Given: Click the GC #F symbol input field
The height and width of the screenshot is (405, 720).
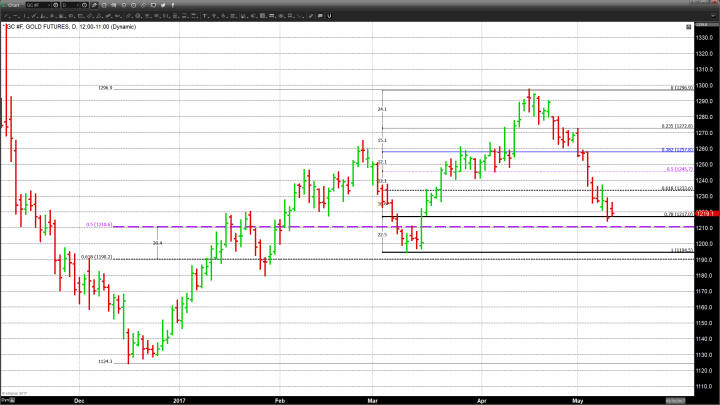Looking at the screenshot, I should click(x=37, y=5).
